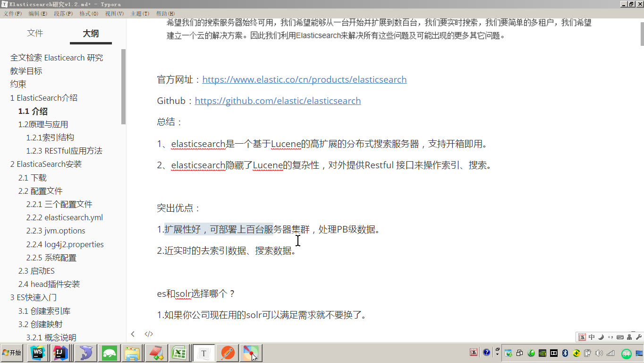The width and height of the screenshot is (644, 363).
Task: Open the colorful pinwheel app in taskbar
Action: click(251, 353)
